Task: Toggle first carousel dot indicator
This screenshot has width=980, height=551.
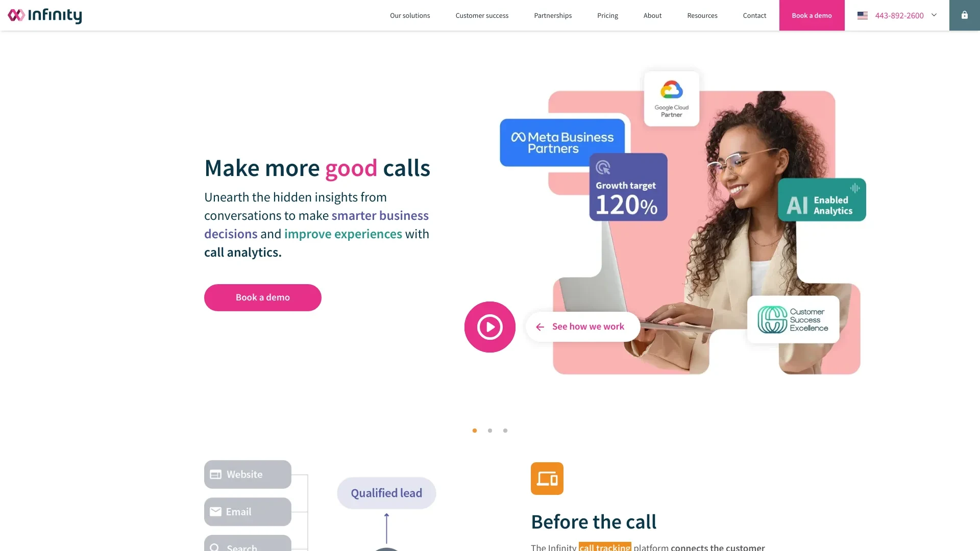Action: (x=475, y=431)
